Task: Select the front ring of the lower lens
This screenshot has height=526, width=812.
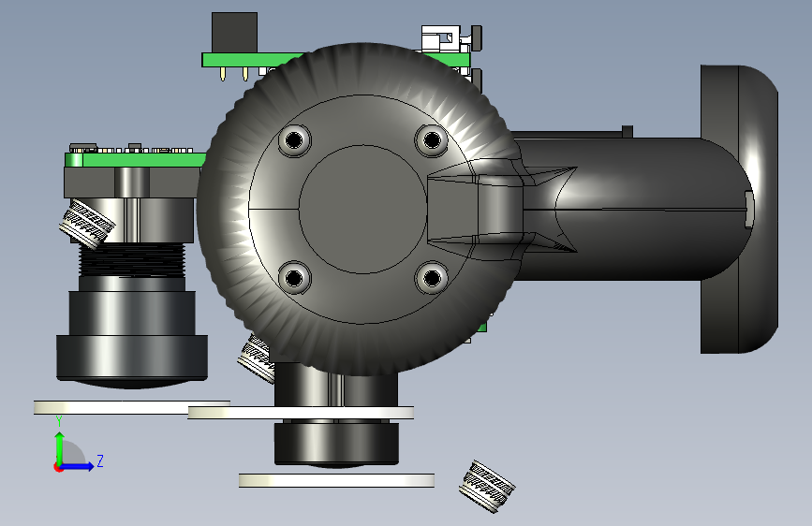Action: tap(336, 444)
